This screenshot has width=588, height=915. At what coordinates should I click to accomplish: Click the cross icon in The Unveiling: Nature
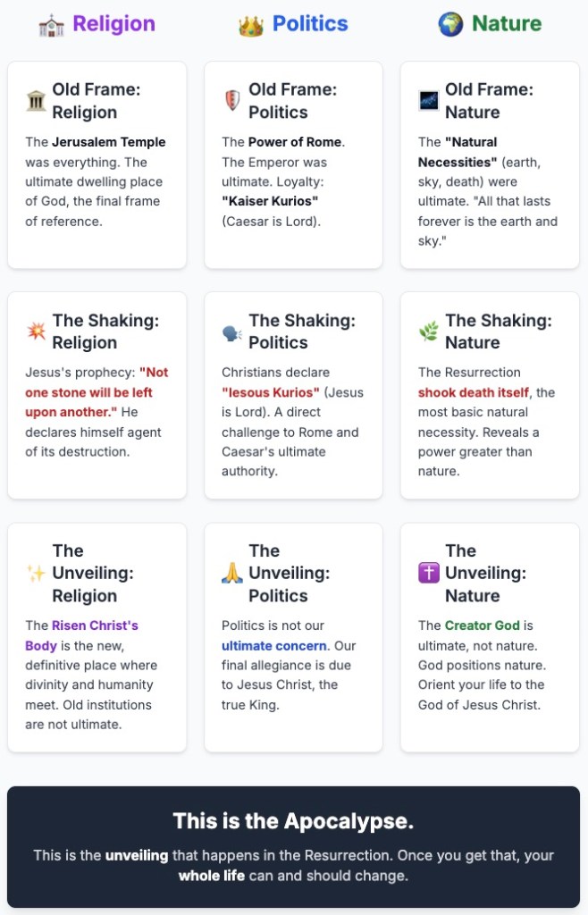[429, 574]
